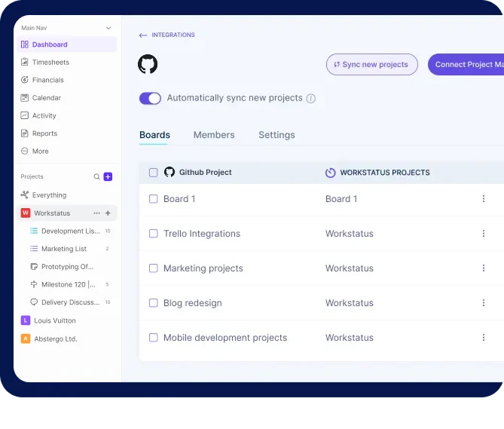Image resolution: width=504 pixels, height=429 pixels.
Task: Open kebab menu for Board 1 row
Action: click(x=484, y=199)
